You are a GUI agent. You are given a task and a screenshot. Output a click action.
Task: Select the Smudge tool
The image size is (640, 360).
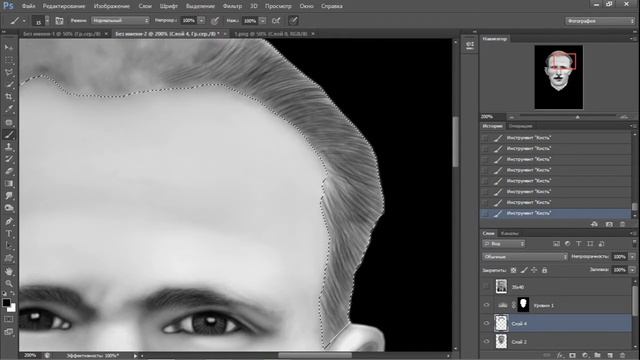point(9,196)
